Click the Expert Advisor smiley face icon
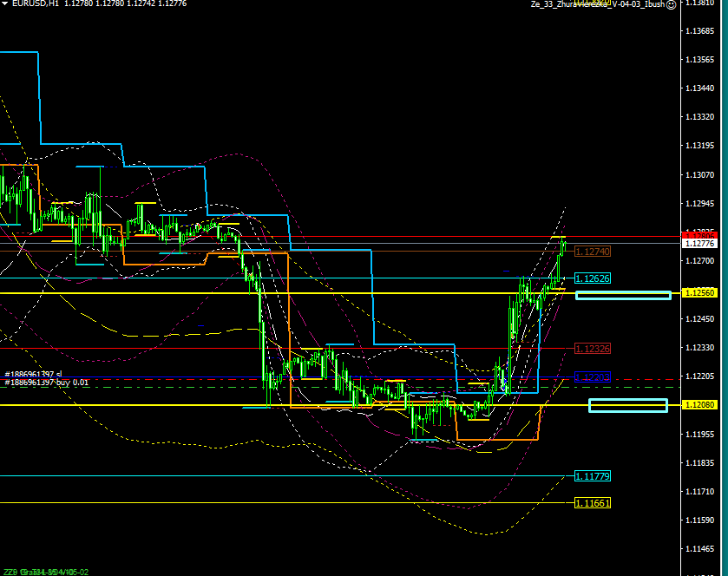Image resolution: width=728 pixels, height=576 pixels. click(672, 4)
